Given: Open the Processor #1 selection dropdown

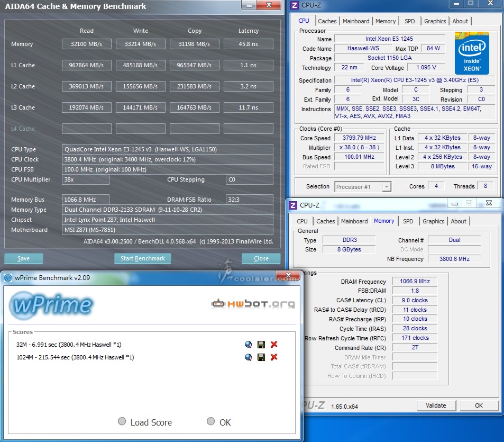Looking at the screenshot, I should pyautogui.click(x=363, y=186).
